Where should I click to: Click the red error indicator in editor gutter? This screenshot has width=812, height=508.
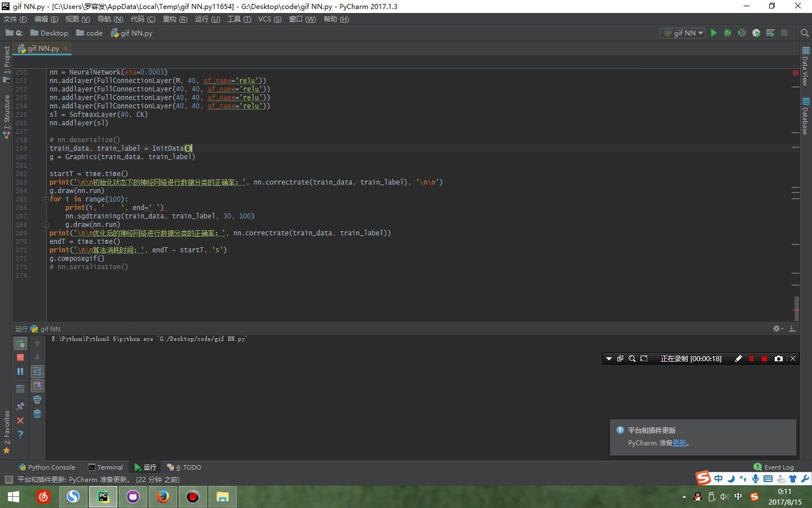796,73
